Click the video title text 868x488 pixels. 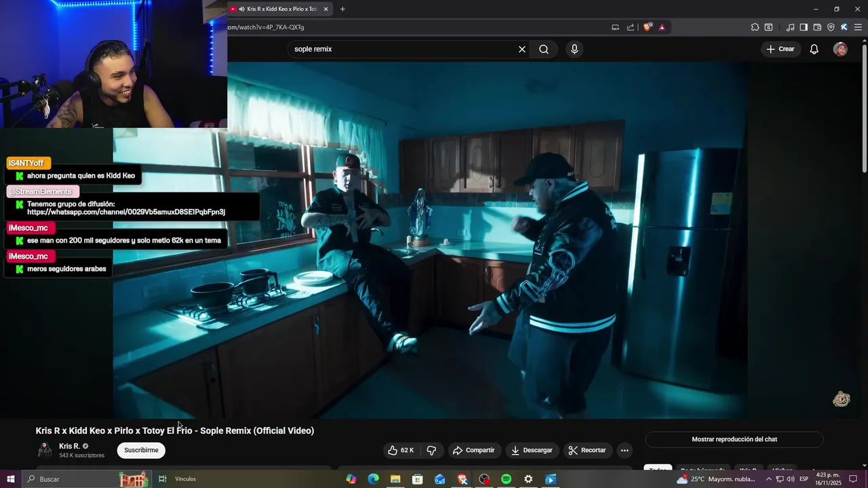click(175, 430)
